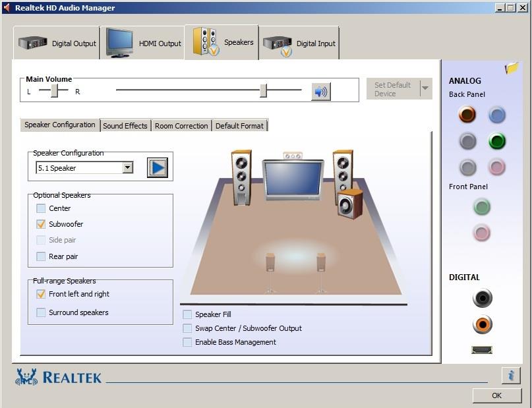Check Enable Bass Management
532x408 pixels.
coord(187,342)
